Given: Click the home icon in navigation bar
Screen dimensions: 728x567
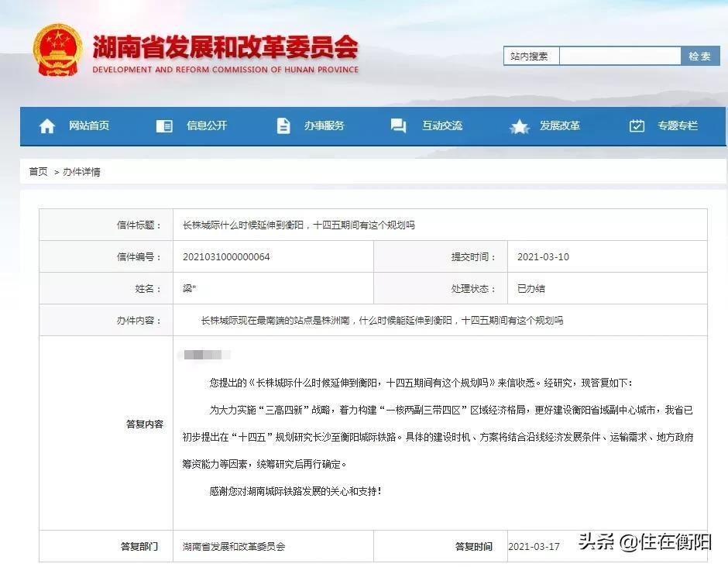Looking at the screenshot, I should (x=47, y=125).
